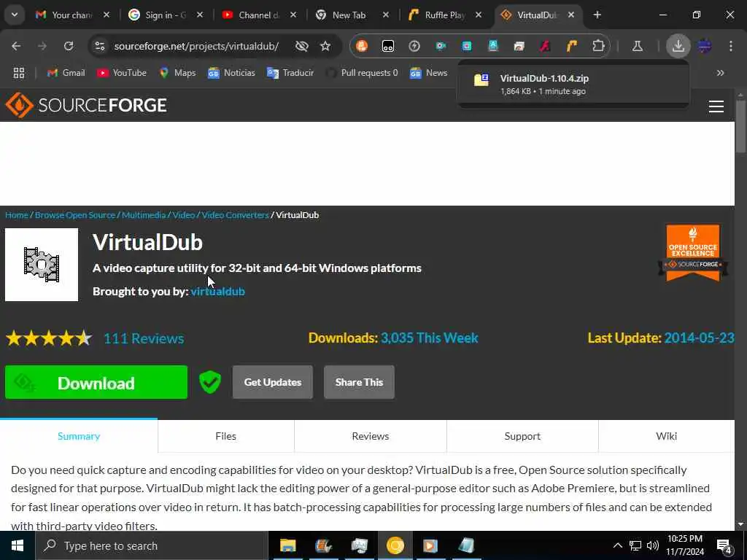This screenshot has height=560, width=747.
Task: Open the Browse Open Source breadcrumb
Action: point(75,215)
